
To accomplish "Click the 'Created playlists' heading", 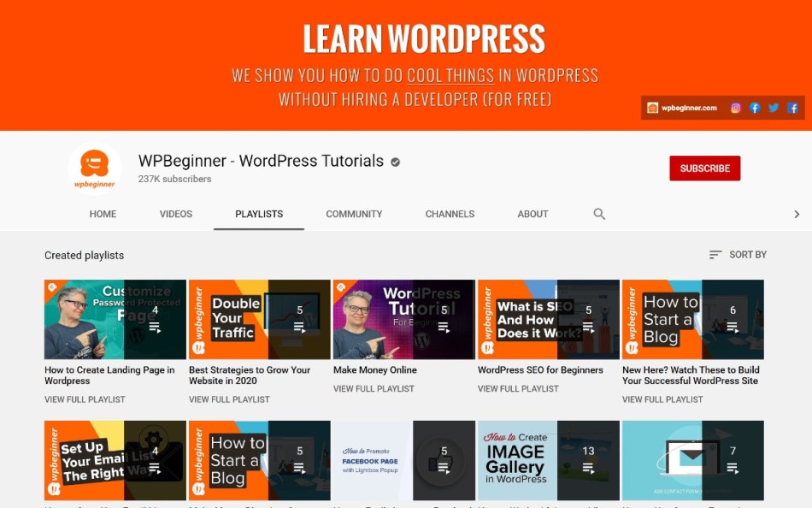I will pyautogui.click(x=84, y=255).
